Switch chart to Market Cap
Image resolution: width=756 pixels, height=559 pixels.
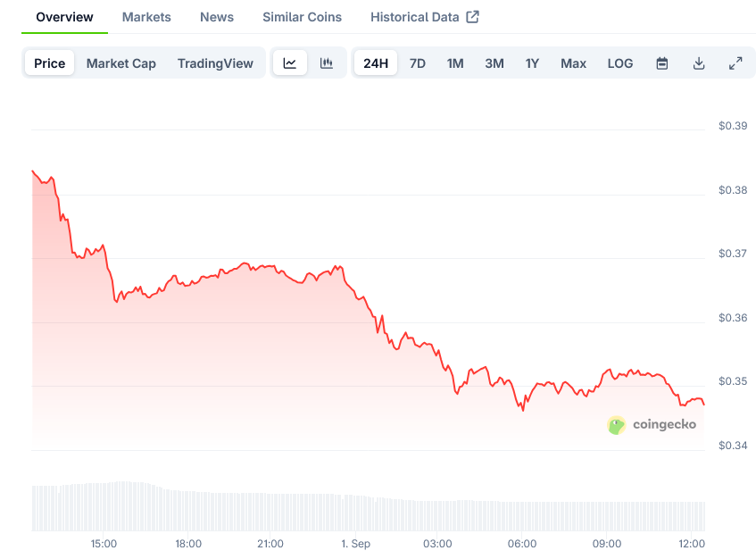click(x=121, y=63)
